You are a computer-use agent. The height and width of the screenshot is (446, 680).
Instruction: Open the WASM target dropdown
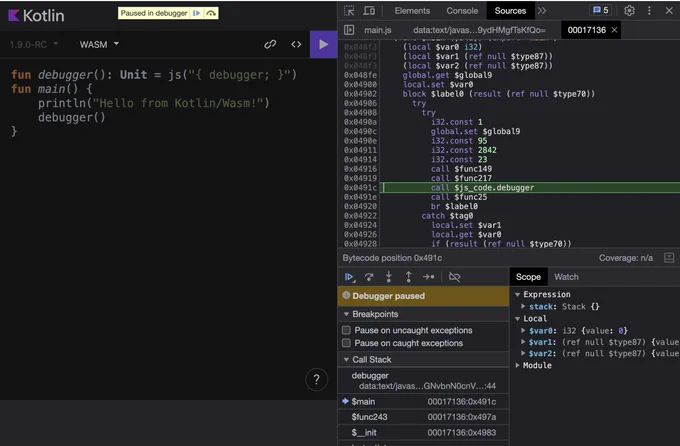(x=99, y=44)
